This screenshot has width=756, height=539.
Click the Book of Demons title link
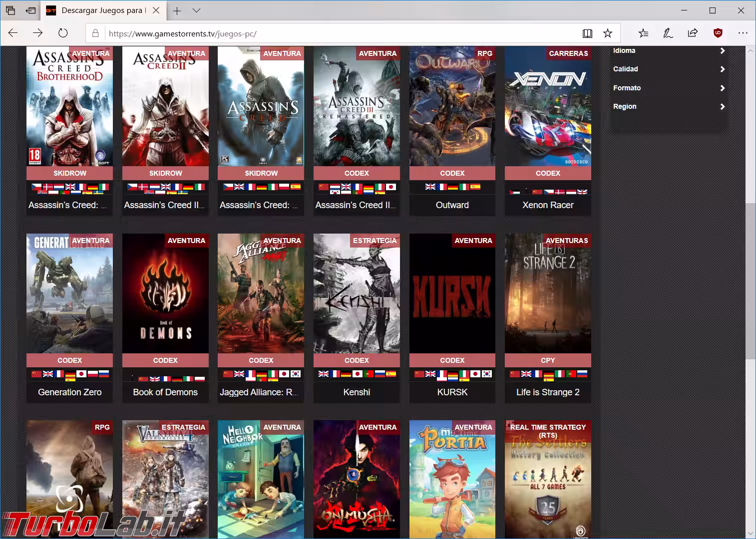click(165, 392)
